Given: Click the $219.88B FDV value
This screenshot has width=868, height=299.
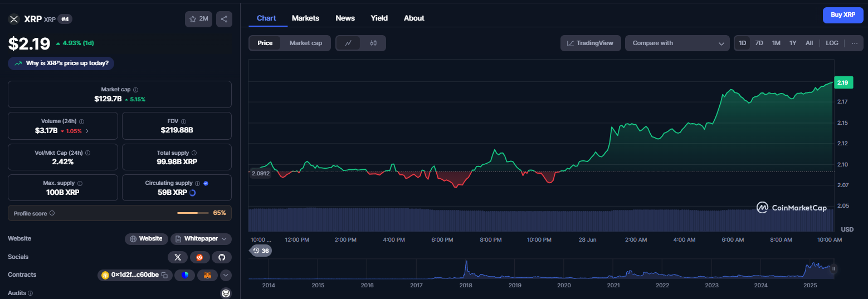Looking at the screenshot, I should coord(177,131).
